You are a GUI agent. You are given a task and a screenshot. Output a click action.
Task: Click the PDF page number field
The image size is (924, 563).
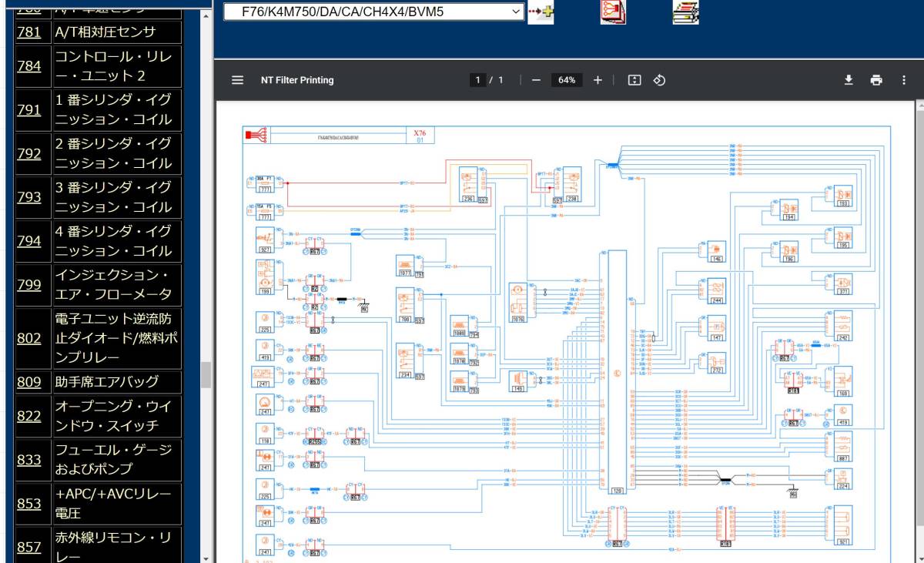[477, 80]
